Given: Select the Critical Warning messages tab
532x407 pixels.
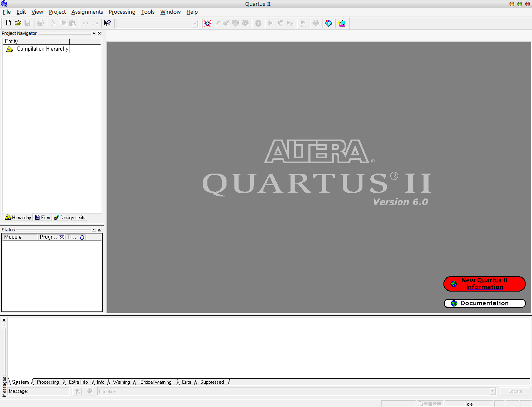Looking at the screenshot, I should (156, 382).
